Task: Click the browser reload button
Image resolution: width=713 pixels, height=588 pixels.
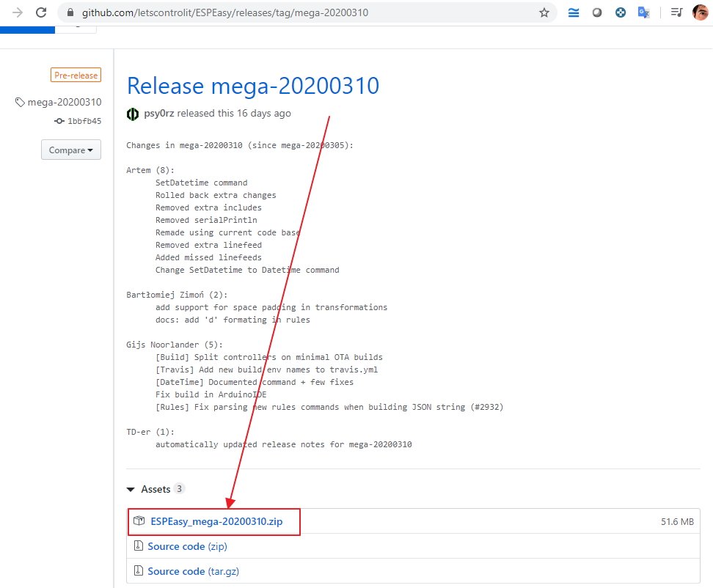Action: tap(41, 12)
